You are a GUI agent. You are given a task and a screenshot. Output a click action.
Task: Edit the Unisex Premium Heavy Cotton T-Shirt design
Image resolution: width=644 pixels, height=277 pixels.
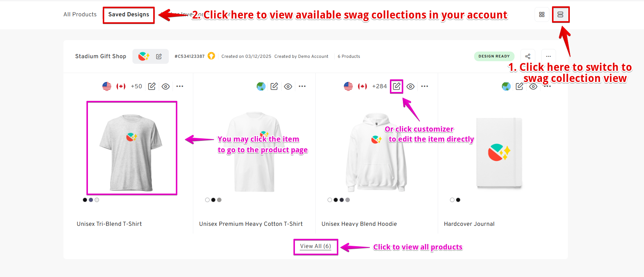click(x=274, y=86)
